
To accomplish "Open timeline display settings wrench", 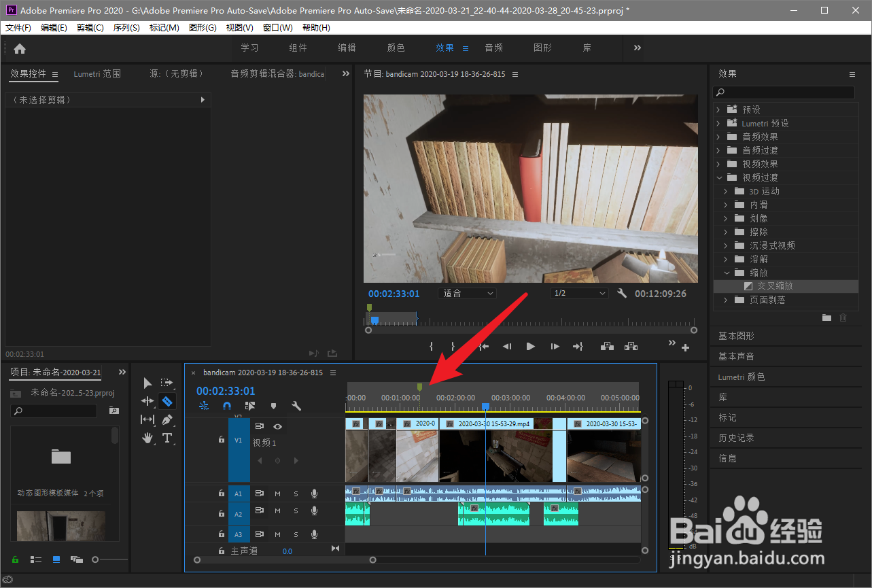I will (296, 406).
